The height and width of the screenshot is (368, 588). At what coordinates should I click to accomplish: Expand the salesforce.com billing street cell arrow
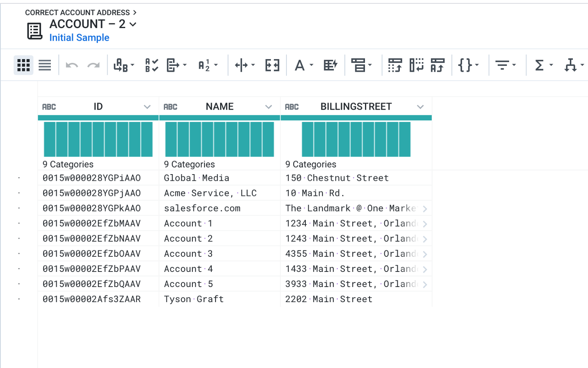pos(425,209)
